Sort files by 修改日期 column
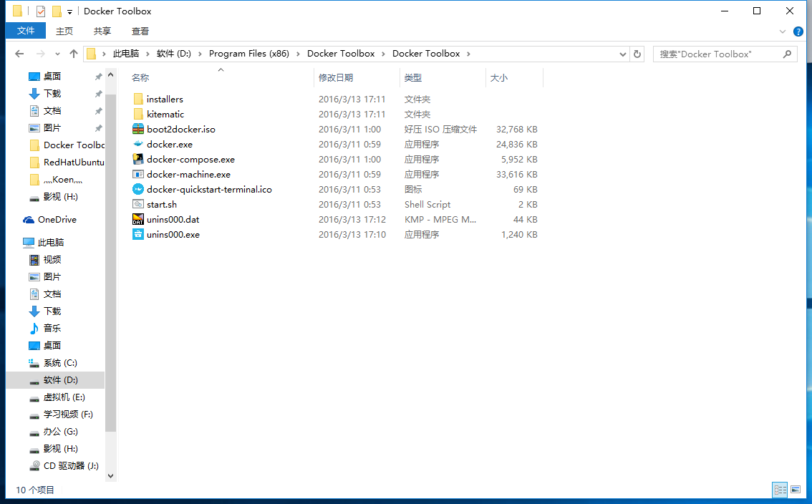The image size is (812, 504). click(336, 77)
